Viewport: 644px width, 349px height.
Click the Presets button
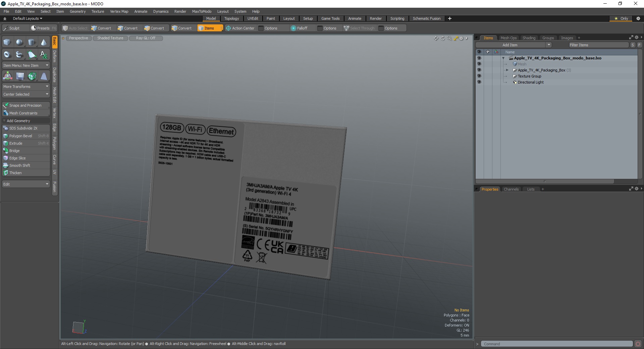point(43,28)
